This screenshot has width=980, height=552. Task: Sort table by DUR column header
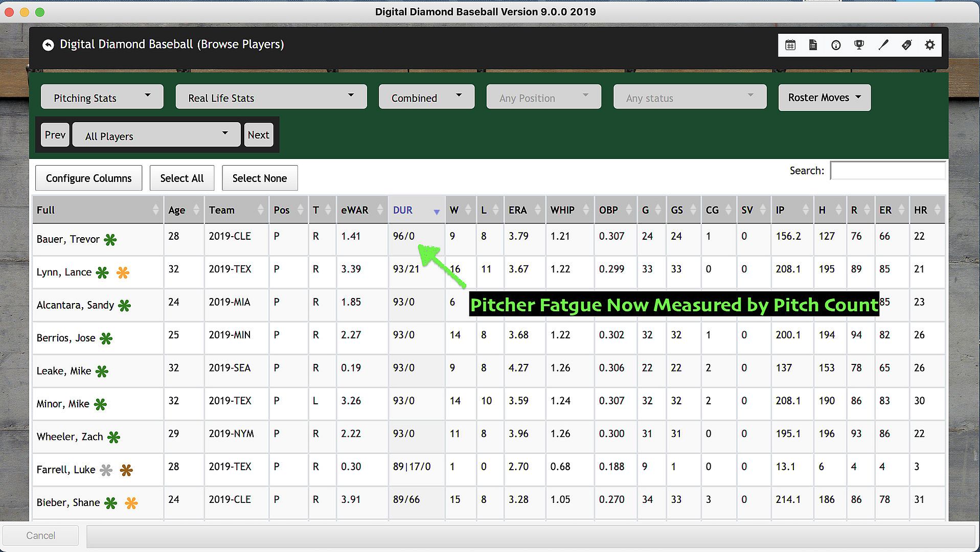[x=417, y=210]
